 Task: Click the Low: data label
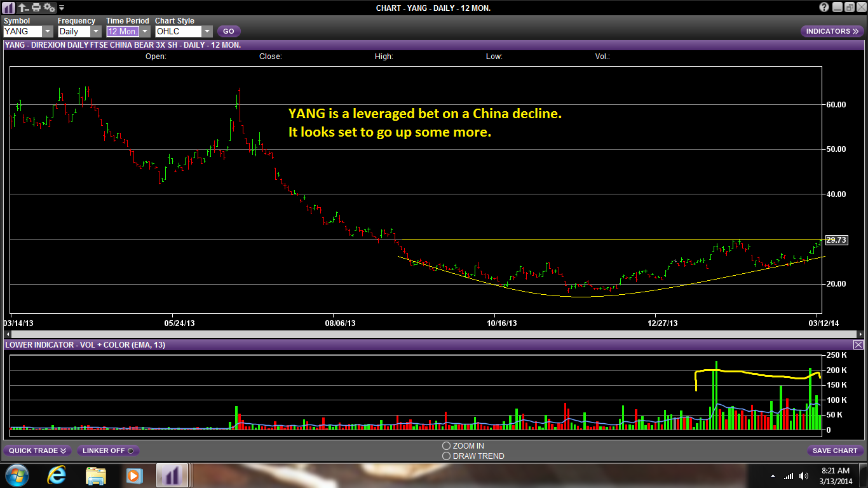coord(494,57)
